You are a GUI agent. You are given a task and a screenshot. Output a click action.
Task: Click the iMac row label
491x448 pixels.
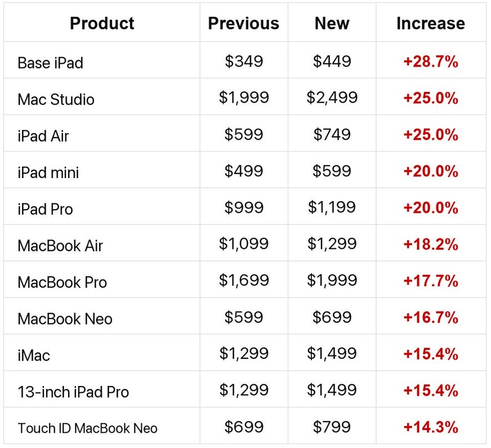pos(34,356)
